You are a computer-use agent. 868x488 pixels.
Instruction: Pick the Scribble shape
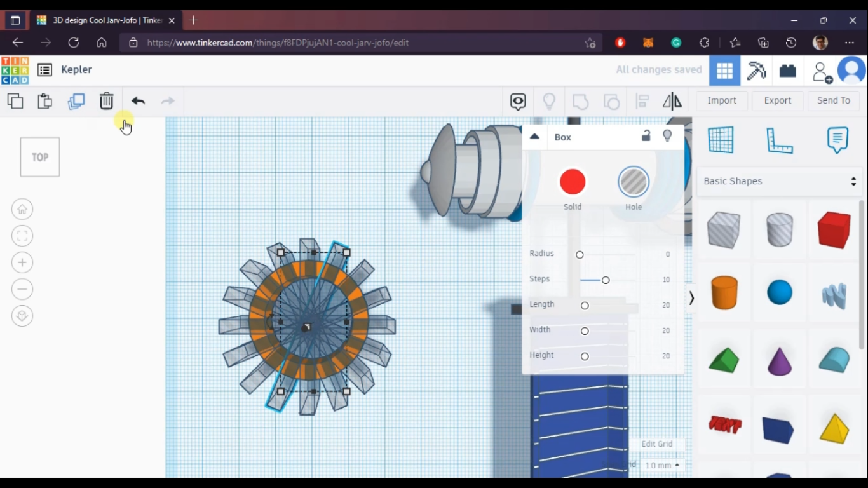click(x=834, y=295)
